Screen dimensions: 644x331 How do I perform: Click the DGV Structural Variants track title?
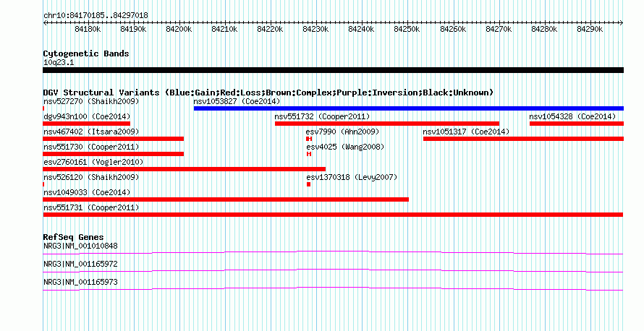(x=268, y=93)
